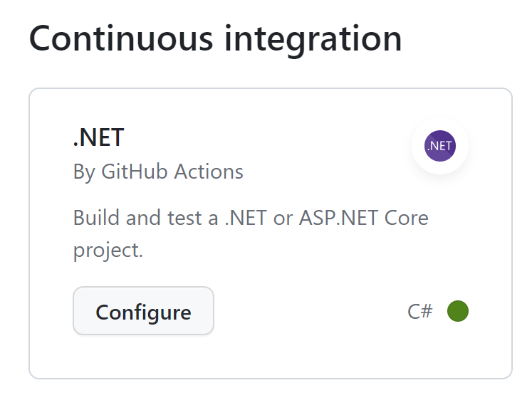Click 'Build and test' at the description start
The width and height of the screenshot is (532, 405).
(137, 218)
